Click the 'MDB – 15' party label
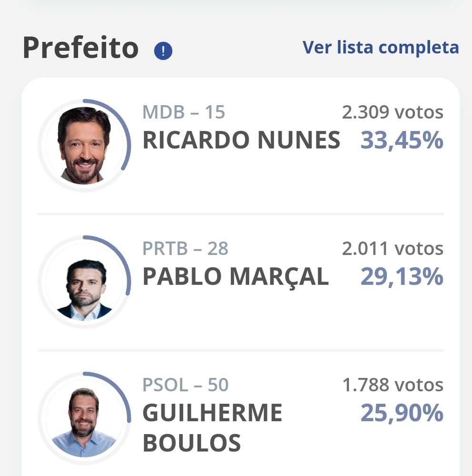472x476 pixels. tap(184, 112)
